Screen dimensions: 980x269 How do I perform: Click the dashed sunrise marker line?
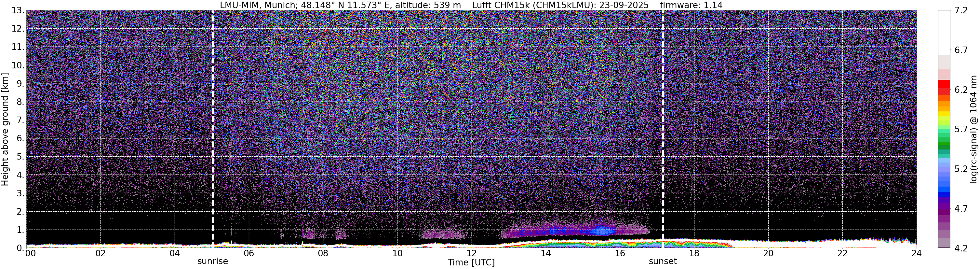coord(213,129)
